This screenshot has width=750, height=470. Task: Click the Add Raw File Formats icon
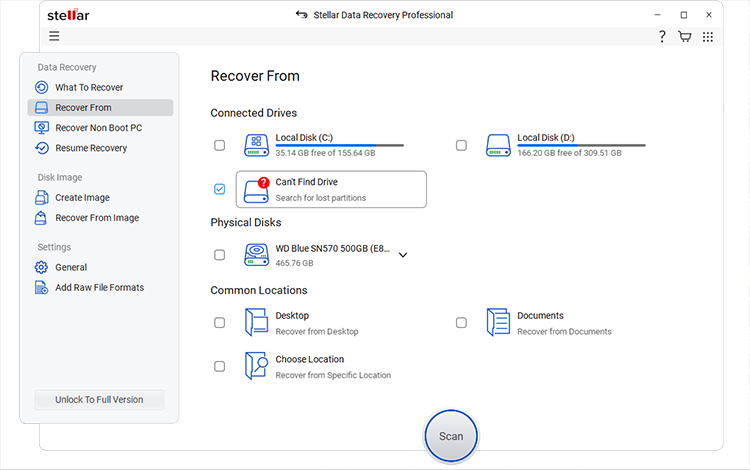42,287
